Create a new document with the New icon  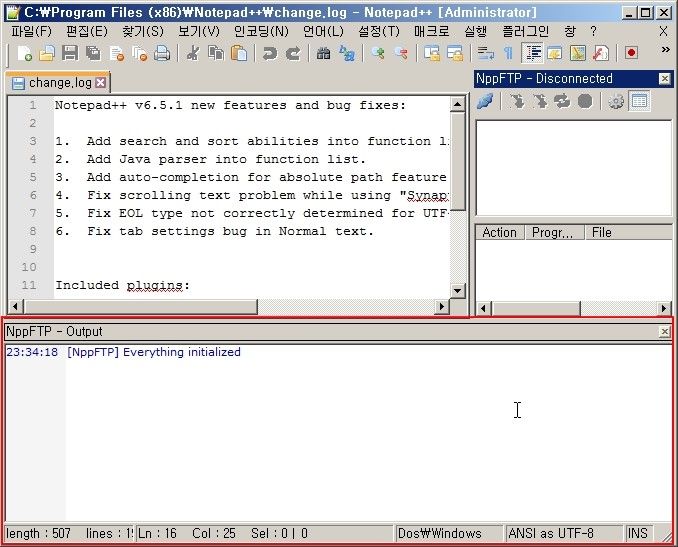pyautogui.click(x=24, y=53)
